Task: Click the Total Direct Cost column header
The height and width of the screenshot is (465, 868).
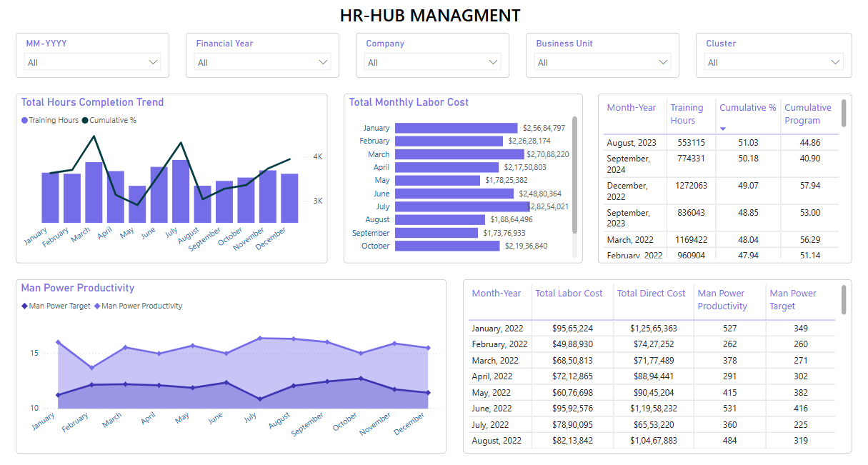Action: [x=652, y=293]
